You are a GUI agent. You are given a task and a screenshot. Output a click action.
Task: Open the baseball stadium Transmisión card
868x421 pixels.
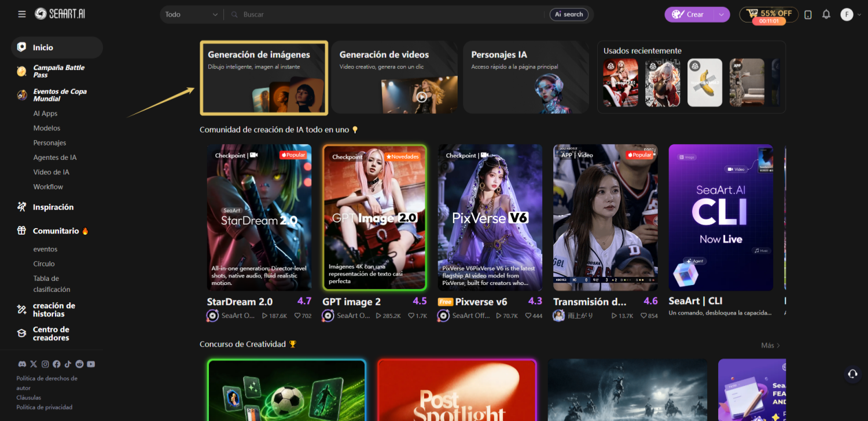pyautogui.click(x=605, y=217)
